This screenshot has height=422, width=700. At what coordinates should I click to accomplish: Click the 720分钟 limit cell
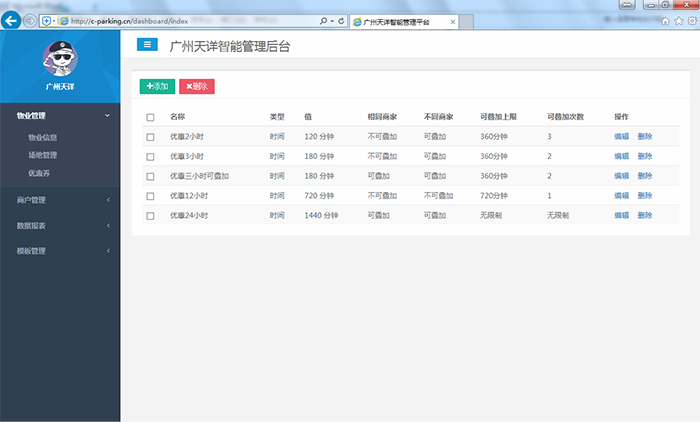coord(494,196)
